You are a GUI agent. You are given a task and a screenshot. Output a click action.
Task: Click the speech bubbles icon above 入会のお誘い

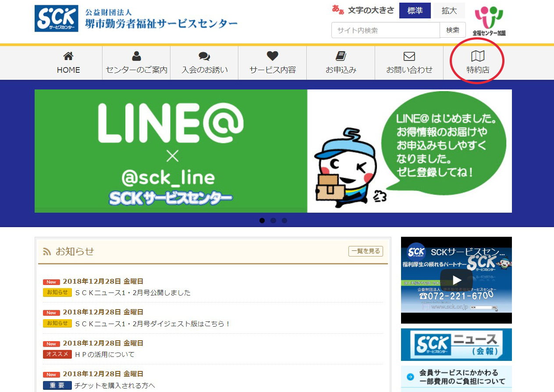[204, 56]
